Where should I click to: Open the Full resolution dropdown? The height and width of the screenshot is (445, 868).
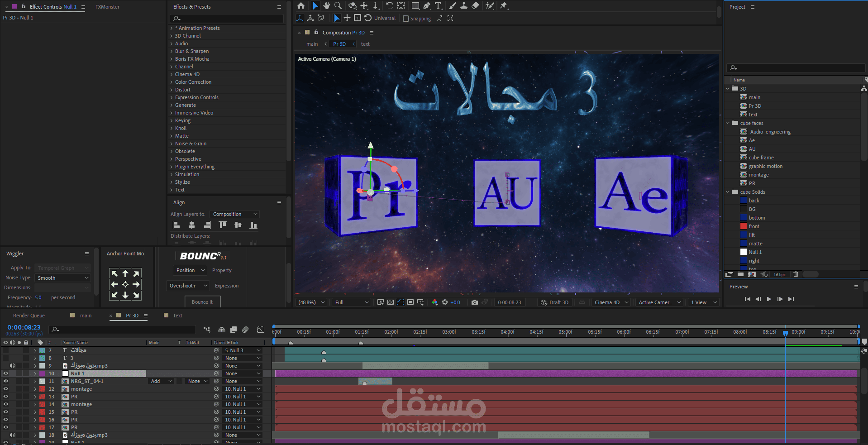[351, 302]
